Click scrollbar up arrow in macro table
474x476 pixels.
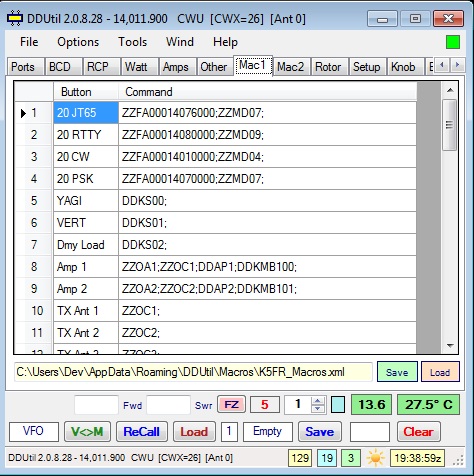tap(450, 90)
